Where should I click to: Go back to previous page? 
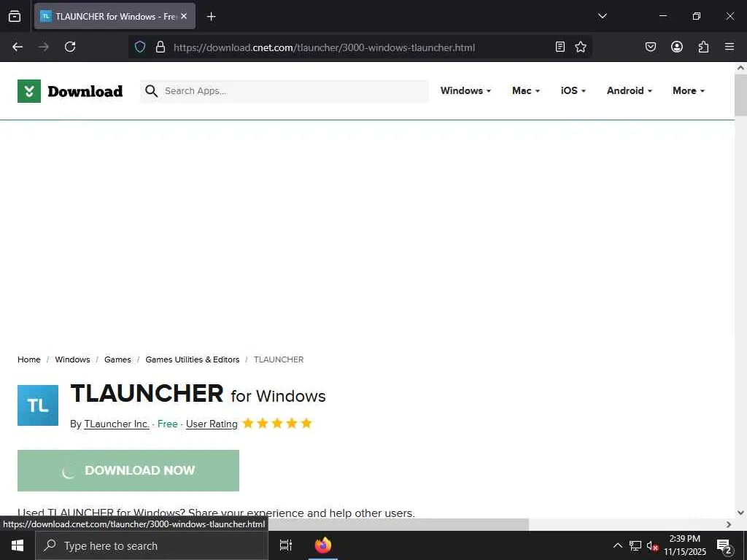click(x=18, y=47)
